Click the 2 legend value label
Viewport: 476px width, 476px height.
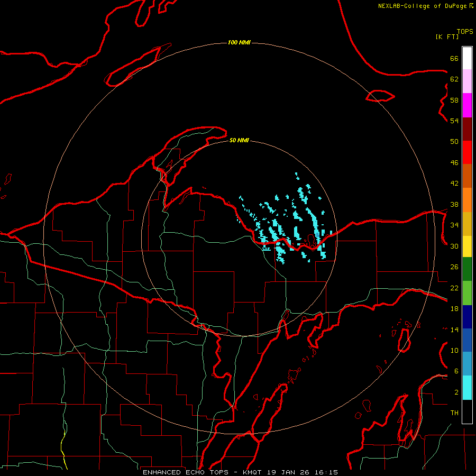click(456, 392)
